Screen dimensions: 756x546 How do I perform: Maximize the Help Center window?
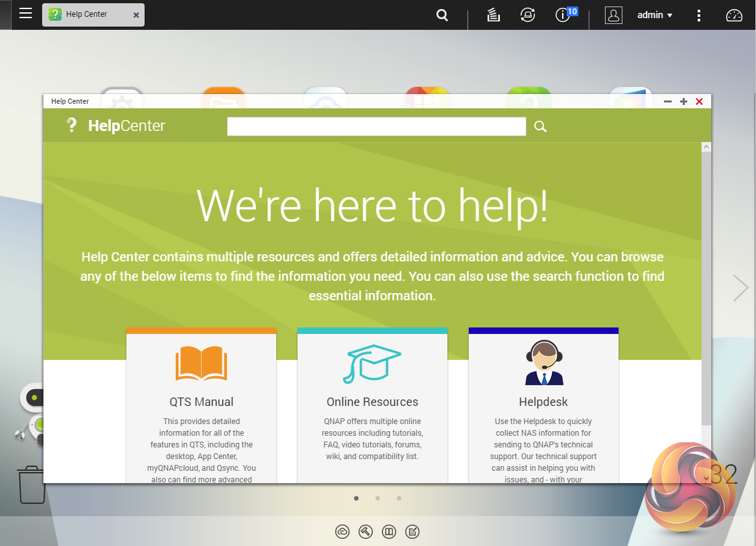pyautogui.click(x=683, y=101)
